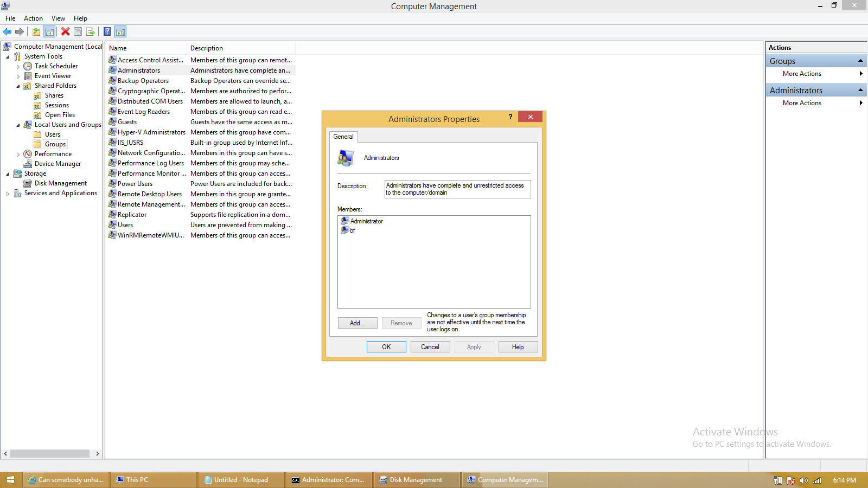Click the Shares folder icon
Image resolution: width=868 pixels, height=488 pixels.
tap(37, 95)
